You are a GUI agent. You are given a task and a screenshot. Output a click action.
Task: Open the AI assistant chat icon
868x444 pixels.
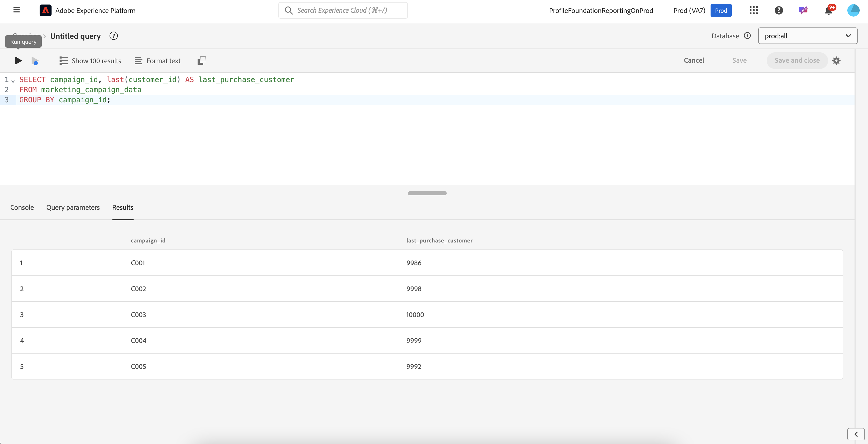pyautogui.click(x=803, y=10)
